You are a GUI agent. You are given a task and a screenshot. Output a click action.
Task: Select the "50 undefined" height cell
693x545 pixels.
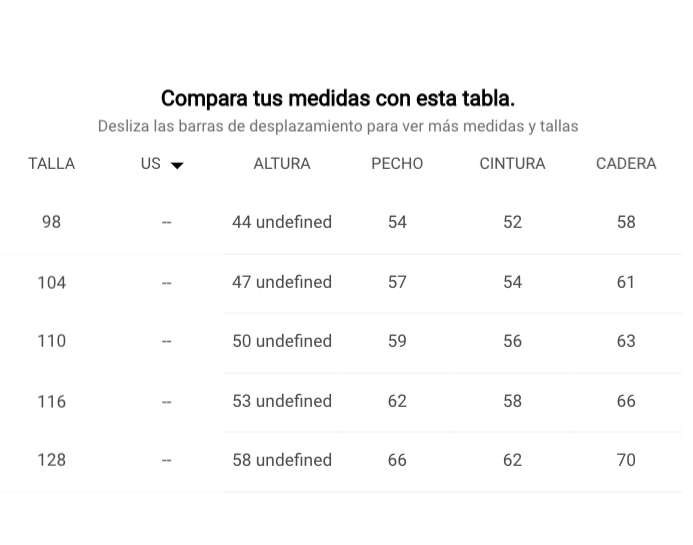pyautogui.click(x=282, y=341)
